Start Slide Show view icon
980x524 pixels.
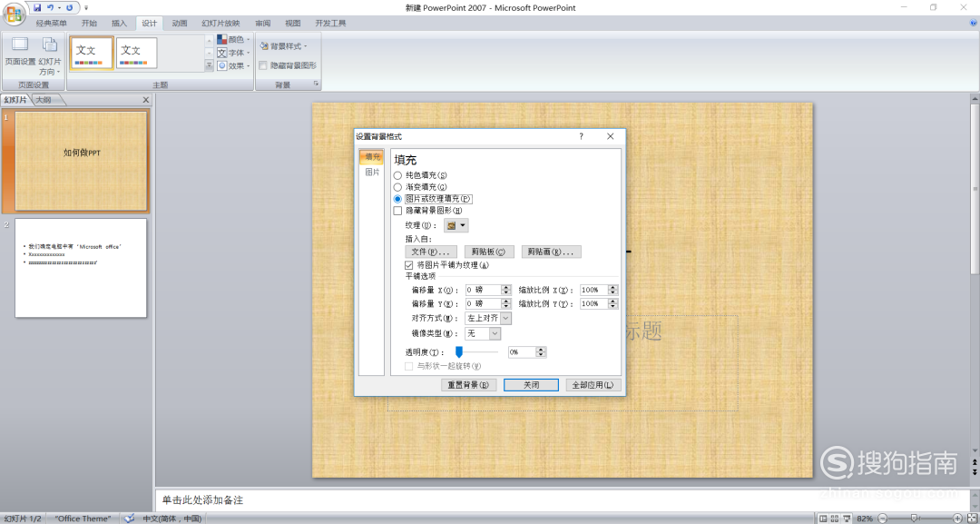tap(848, 519)
